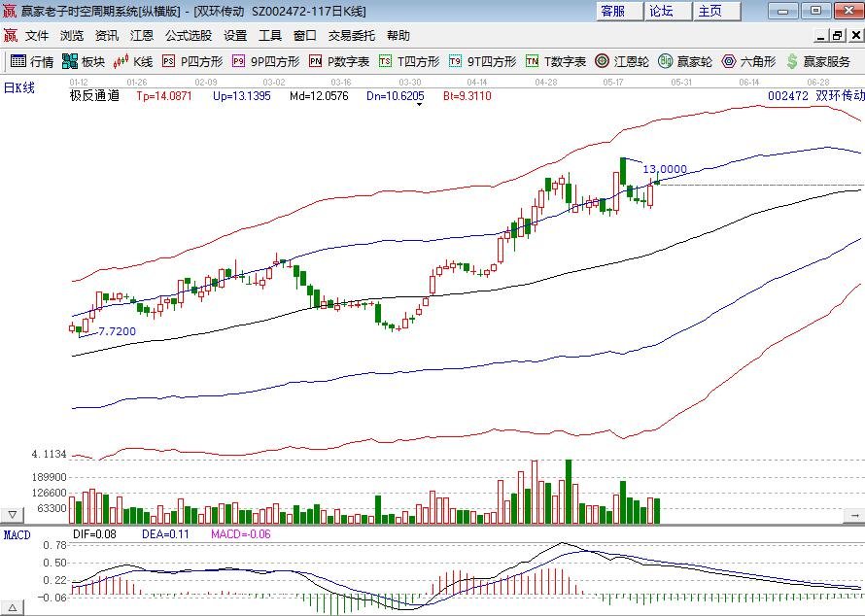Click the 01-12 date on time axis
The width and height of the screenshot is (865, 616).
coord(79,83)
